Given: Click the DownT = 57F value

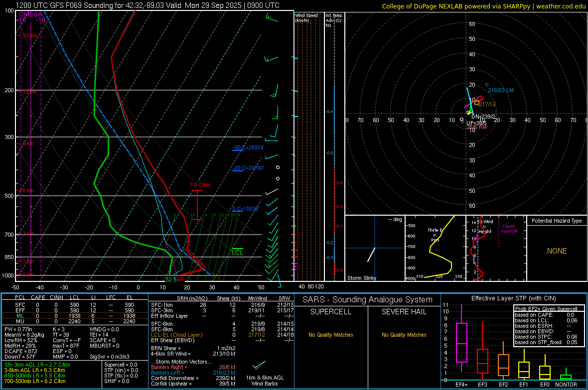Looking at the screenshot, I should pos(20,357).
